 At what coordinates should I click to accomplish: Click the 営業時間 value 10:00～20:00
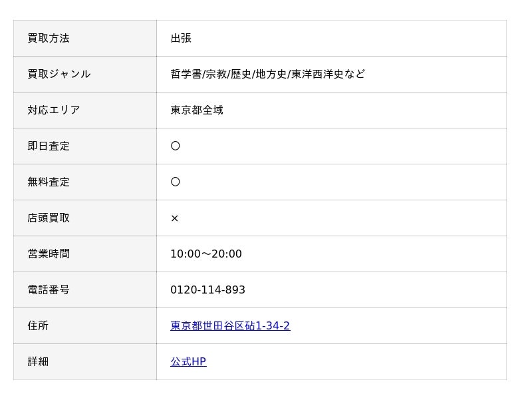point(206,254)
